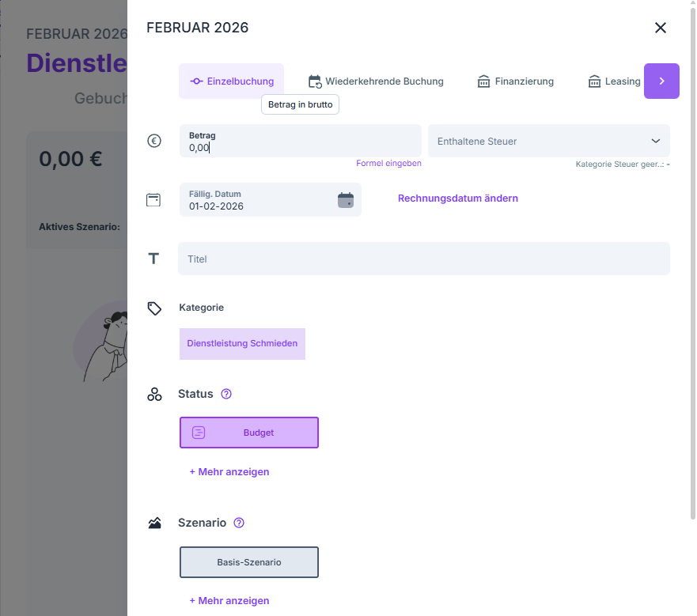Expand more scenarios with Mehr anzeigen

coord(229,600)
